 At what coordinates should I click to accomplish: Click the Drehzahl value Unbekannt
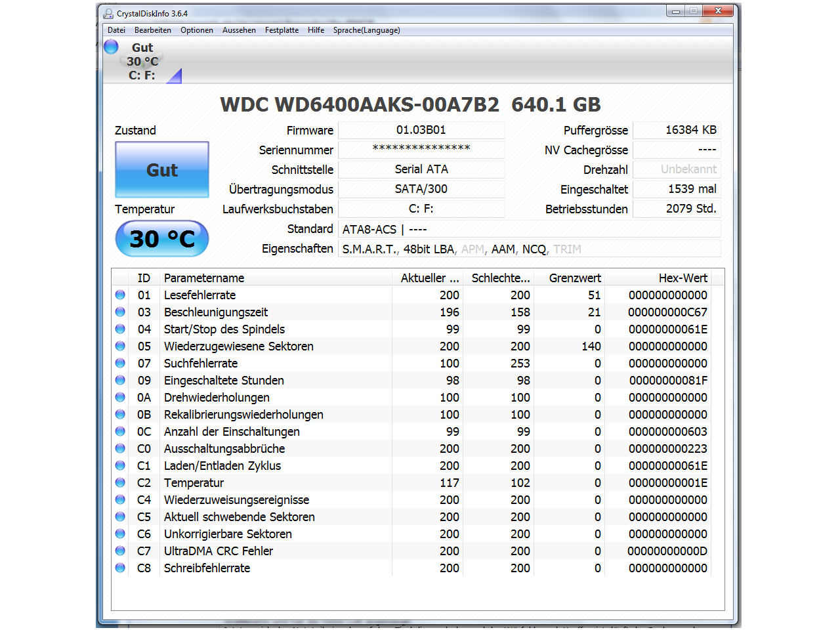pyautogui.click(x=677, y=169)
